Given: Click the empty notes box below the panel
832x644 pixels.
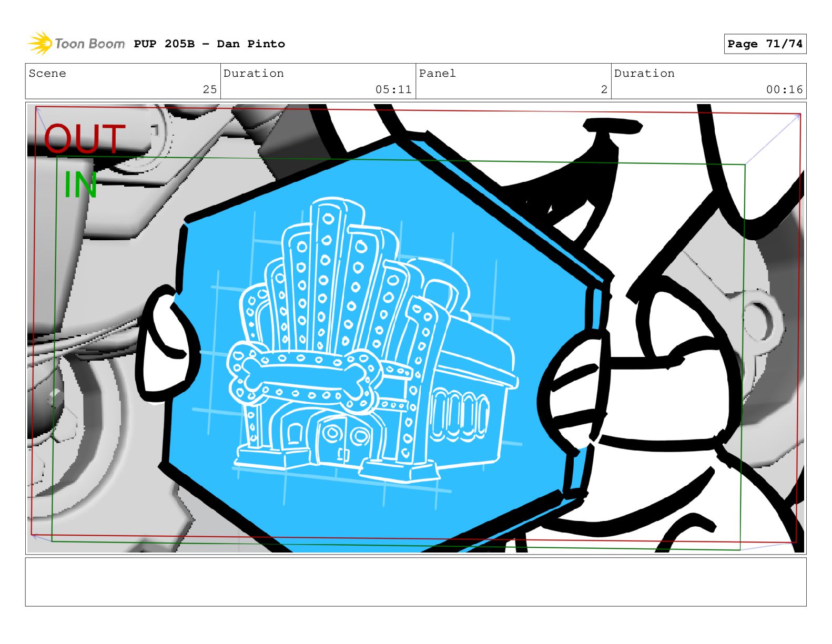Looking at the screenshot, I should 415,582.
